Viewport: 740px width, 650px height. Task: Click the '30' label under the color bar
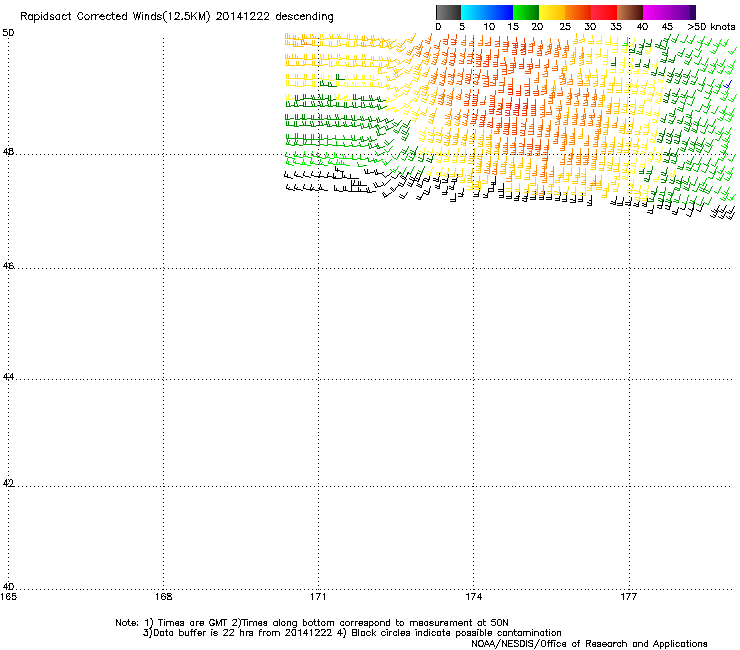point(590,27)
